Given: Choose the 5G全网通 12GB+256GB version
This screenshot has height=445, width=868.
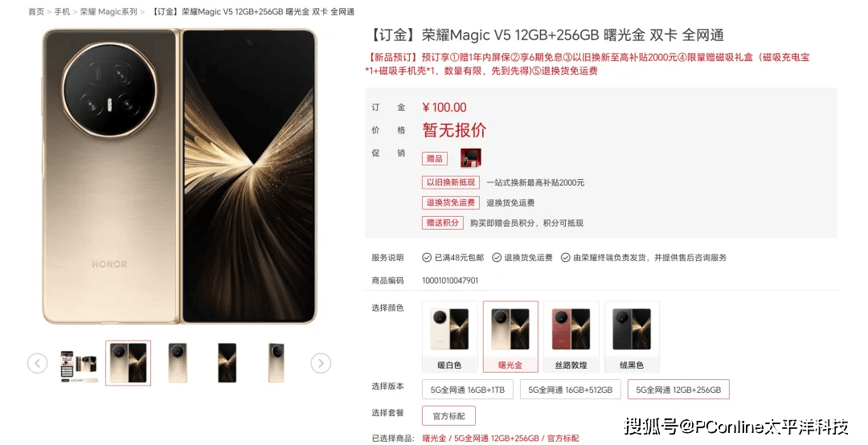Looking at the screenshot, I should pos(678,390).
